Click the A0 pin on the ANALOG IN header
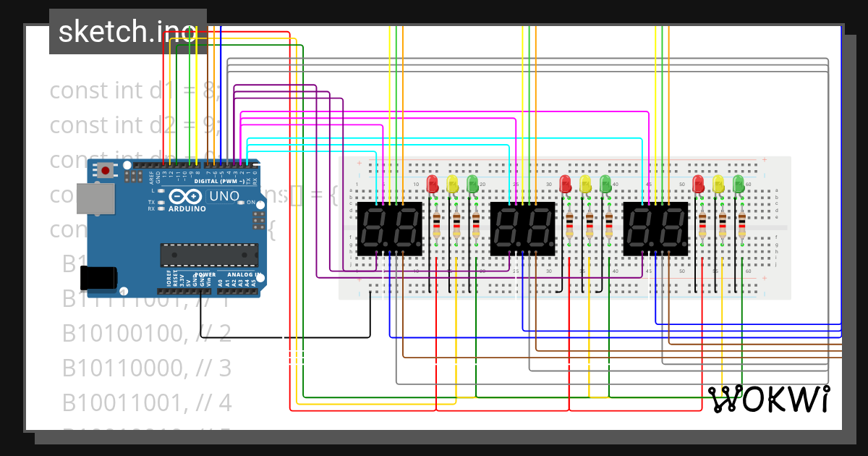Viewport: 868px width, 456px height. coord(221,290)
